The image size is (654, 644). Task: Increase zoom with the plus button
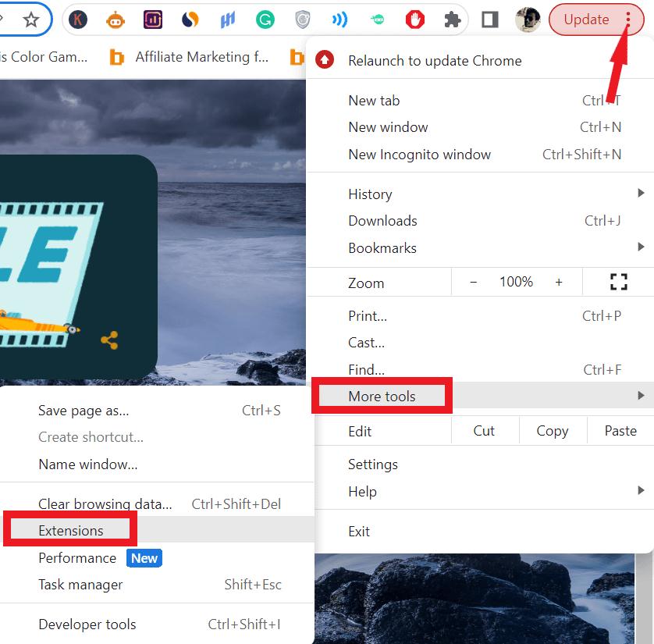[559, 282]
